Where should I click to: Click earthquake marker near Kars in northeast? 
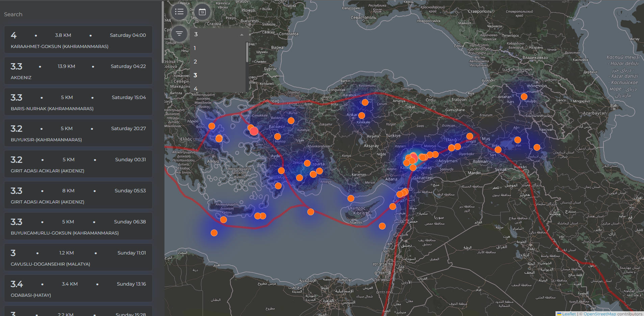click(x=524, y=97)
